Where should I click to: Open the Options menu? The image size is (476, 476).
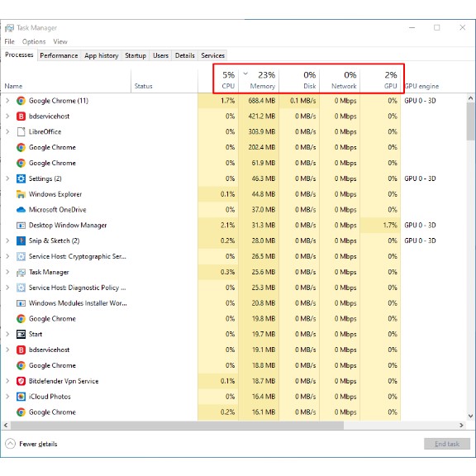34,41
